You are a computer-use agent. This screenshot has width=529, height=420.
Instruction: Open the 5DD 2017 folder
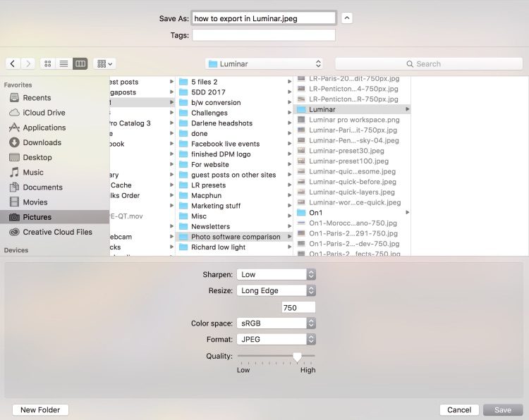click(x=234, y=92)
